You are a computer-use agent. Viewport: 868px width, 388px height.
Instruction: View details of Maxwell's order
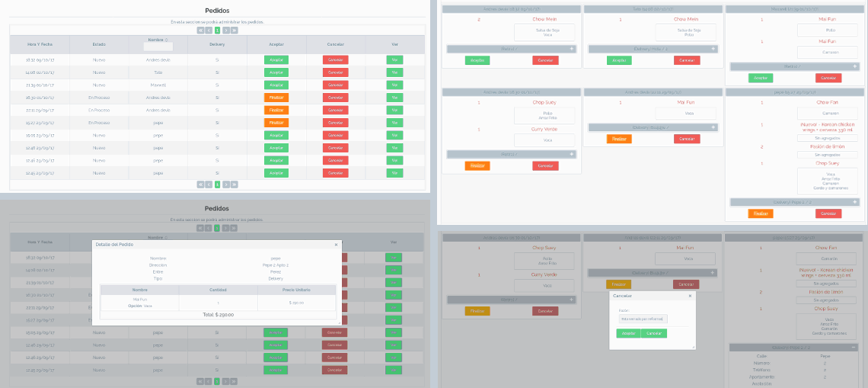tap(394, 85)
